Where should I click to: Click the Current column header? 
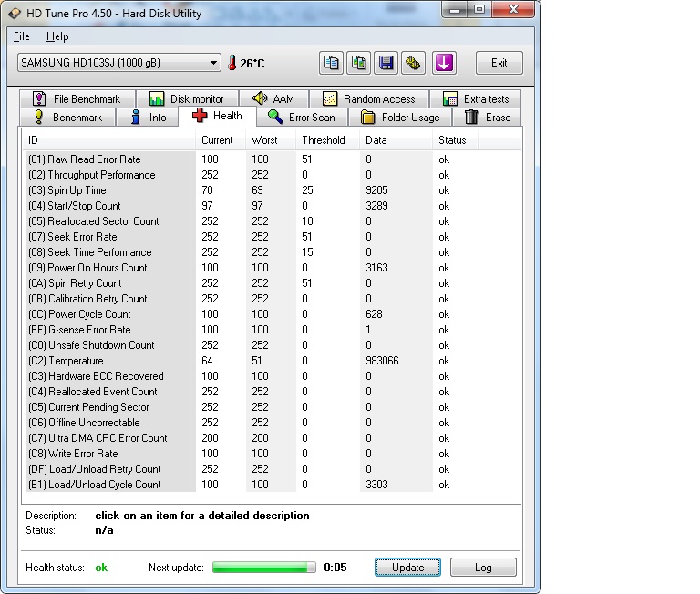point(220,140)
